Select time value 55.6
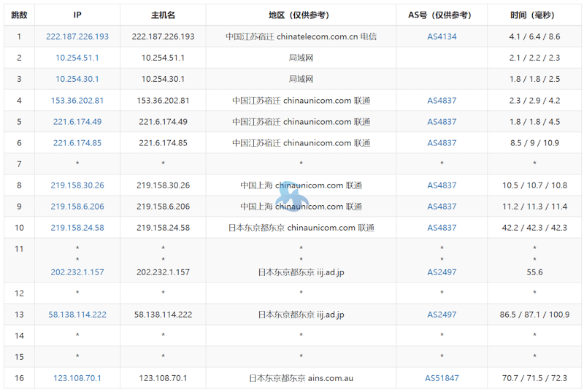This screenshot has height=392, width=584. tap(534, 272)
